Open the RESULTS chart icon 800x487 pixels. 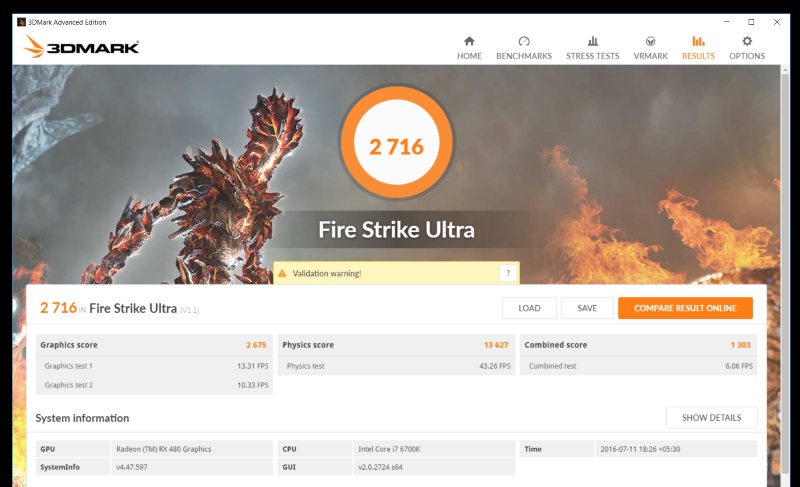[x=698, y=41]
